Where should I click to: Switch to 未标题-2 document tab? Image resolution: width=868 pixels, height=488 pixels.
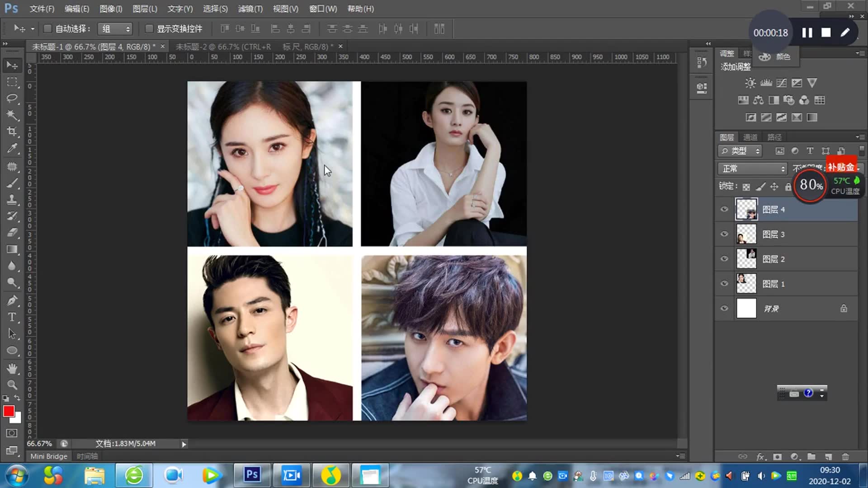coord(255,47)
